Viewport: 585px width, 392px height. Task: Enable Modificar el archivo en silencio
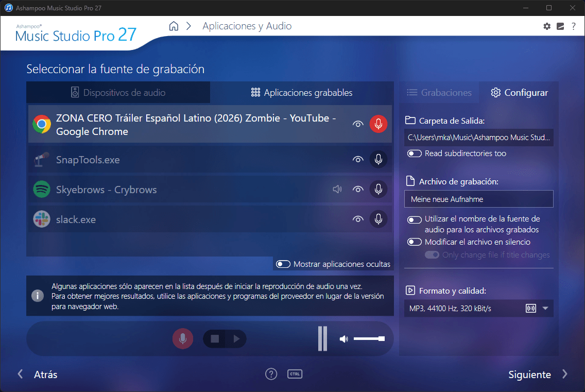pyautogui.click(x=415, y=242)
